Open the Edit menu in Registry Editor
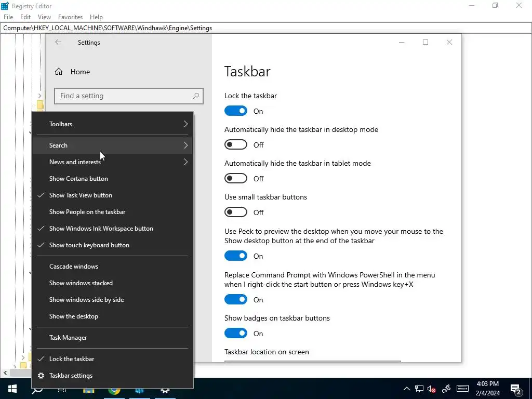The height and width of the screenshot is (399, 532). point(25,17)
